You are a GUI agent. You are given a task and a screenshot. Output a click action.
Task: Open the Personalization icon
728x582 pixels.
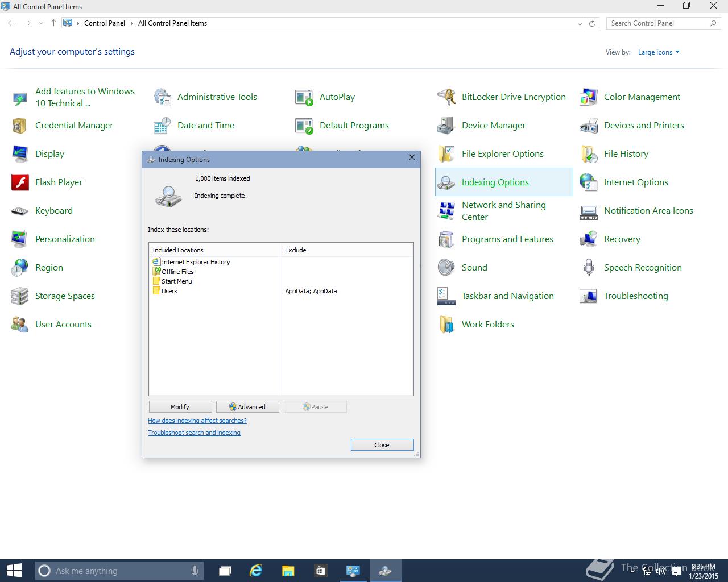20,239
